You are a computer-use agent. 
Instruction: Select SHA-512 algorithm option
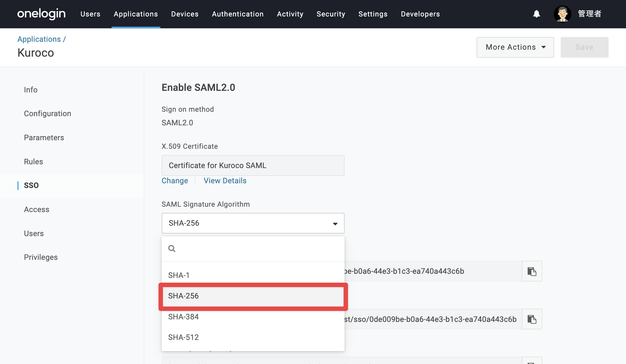point(253,337)
